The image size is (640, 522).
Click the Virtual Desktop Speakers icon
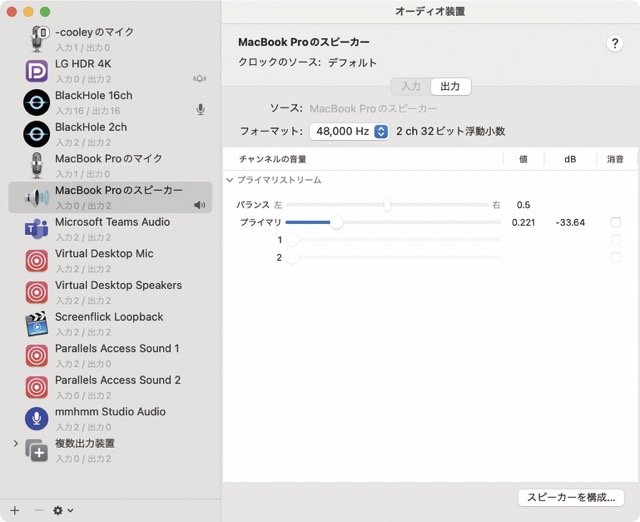(37, 292)
